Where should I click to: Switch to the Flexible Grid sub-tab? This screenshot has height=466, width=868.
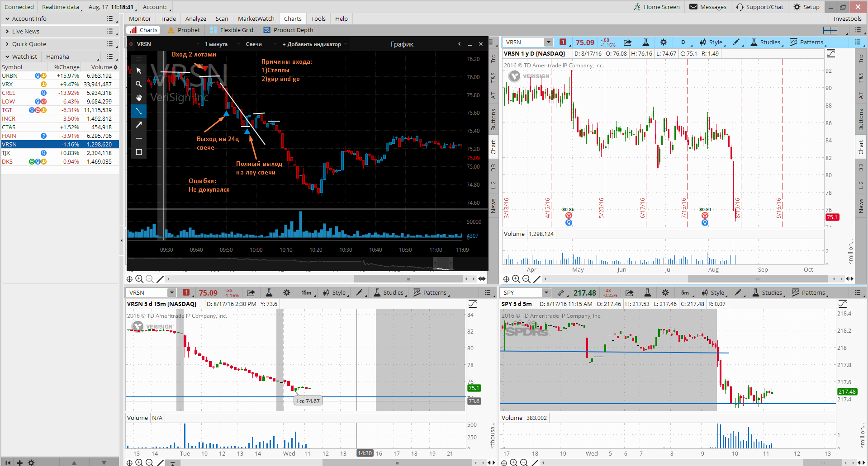[x=232, y=30]
